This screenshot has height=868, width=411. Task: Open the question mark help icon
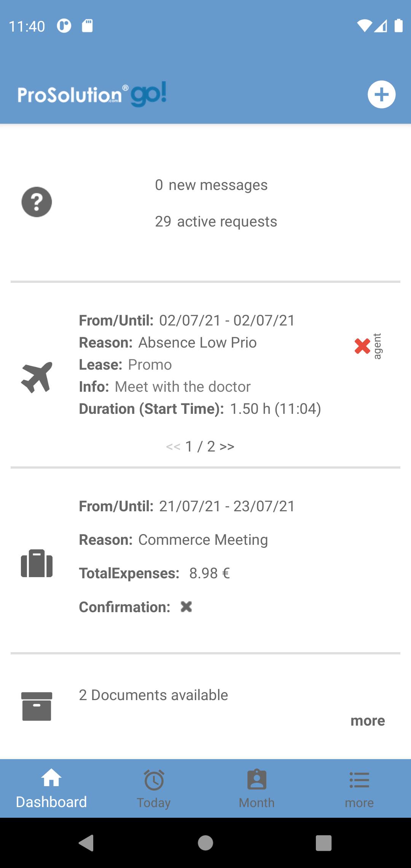coord(37,202)
